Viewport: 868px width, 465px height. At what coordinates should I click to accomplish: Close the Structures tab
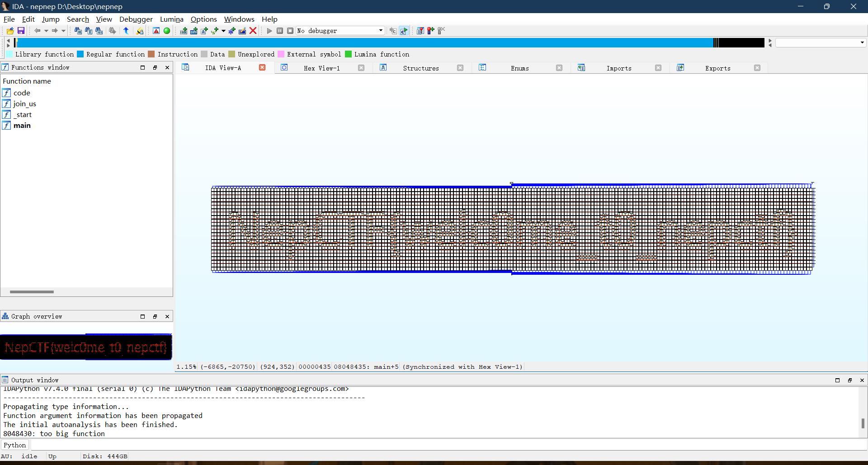coord(460,68)
